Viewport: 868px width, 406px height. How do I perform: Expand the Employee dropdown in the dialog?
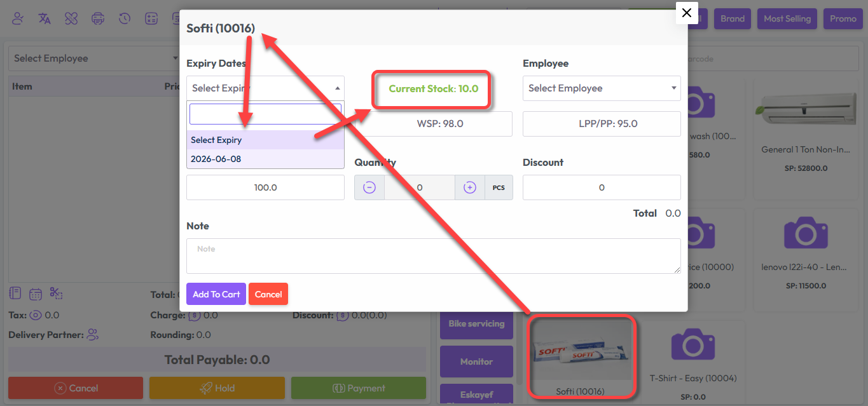(x=601, y=88)
